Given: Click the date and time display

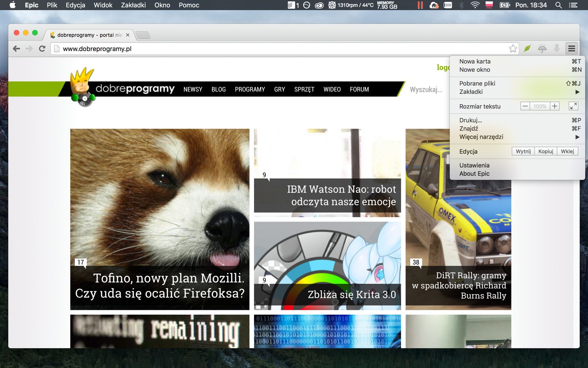Looking at the screenshot, I should (531, 5).
